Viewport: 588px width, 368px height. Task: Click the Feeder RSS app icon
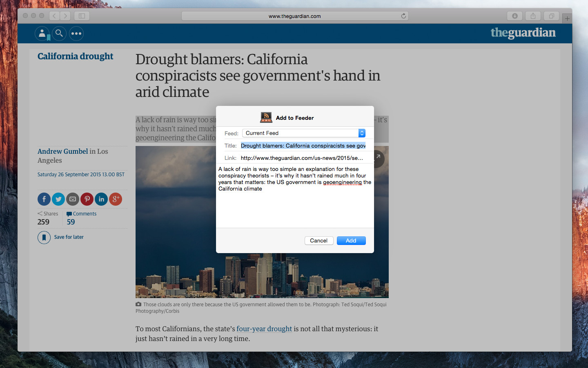266,118
